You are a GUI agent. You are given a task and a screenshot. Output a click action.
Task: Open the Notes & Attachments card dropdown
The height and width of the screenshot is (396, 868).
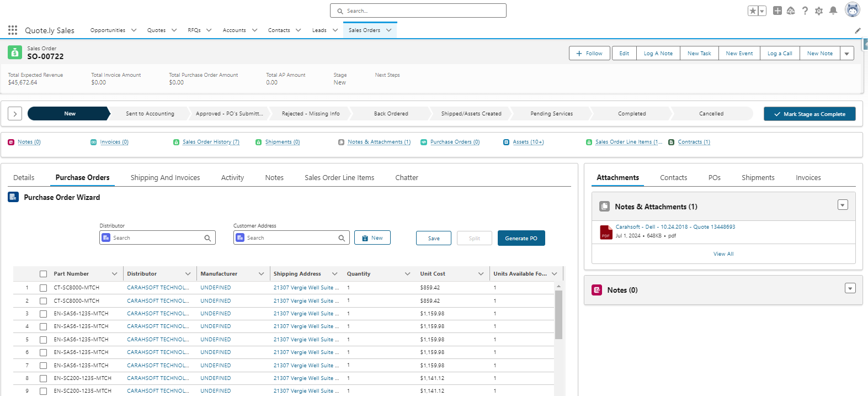[x=843, y=205]
